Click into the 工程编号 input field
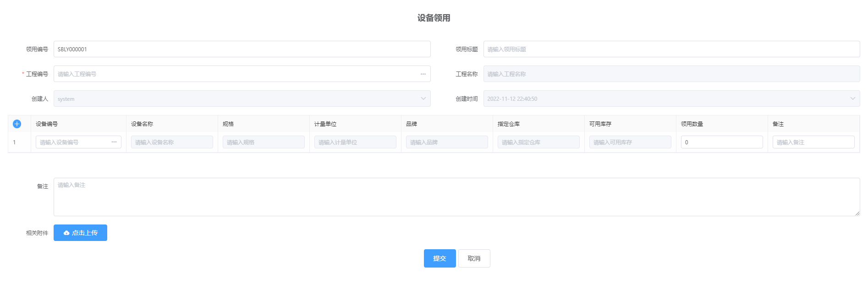868x290 pixels. (x=234, y=74)
